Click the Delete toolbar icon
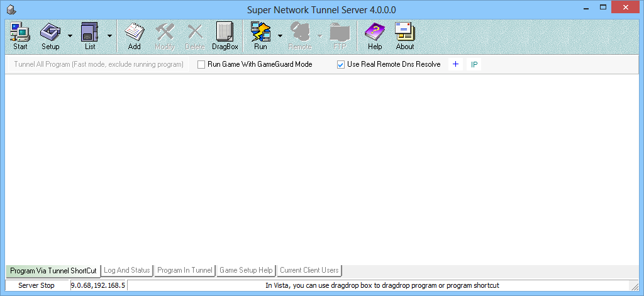 pos(195,36)
